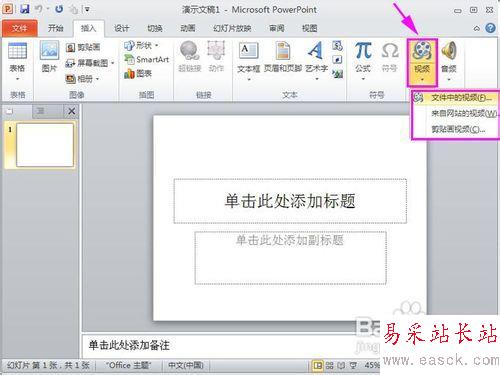
Task: Click the 动作 action icon
Action: coord(216,57)
